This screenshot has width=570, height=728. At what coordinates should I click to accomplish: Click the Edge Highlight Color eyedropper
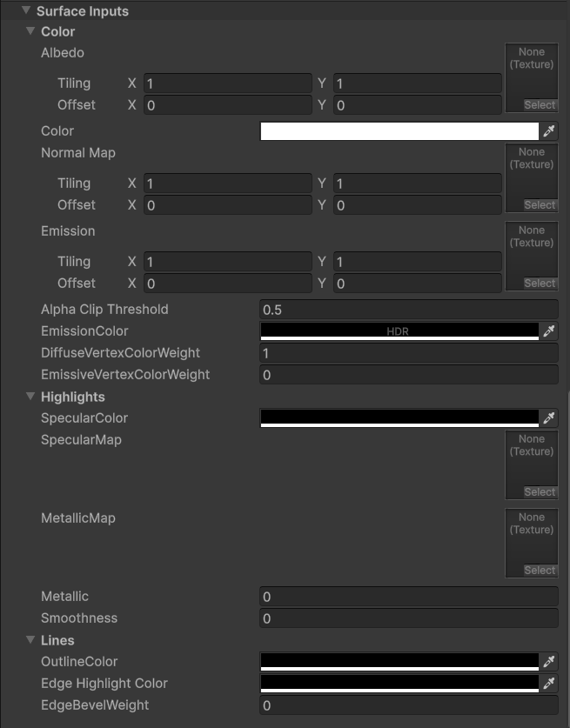[x=548, y=684]
